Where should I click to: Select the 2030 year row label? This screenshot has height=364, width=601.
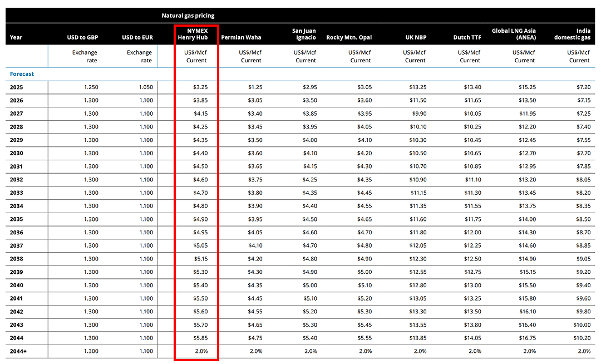[17, 153]
